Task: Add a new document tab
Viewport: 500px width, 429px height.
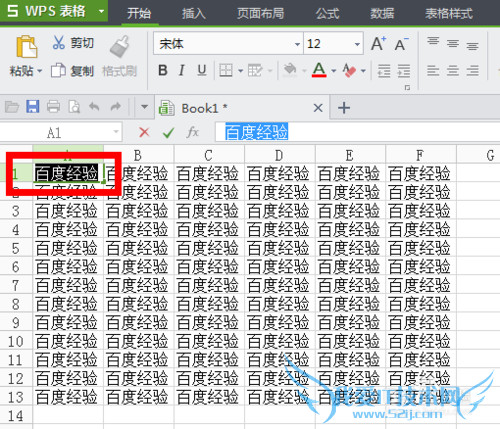Action: [x=344, y=108]
